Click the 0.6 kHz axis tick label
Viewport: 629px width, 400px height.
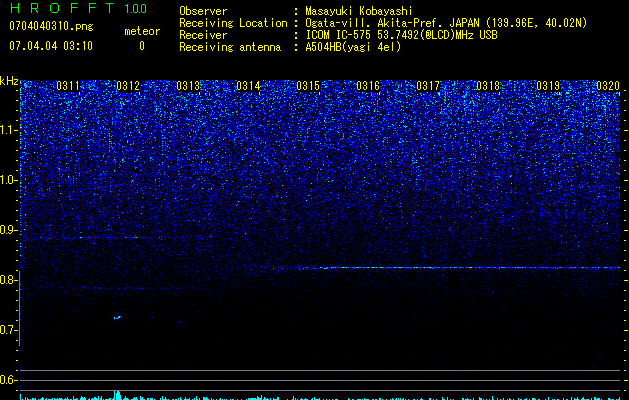(x=8, y=380)
